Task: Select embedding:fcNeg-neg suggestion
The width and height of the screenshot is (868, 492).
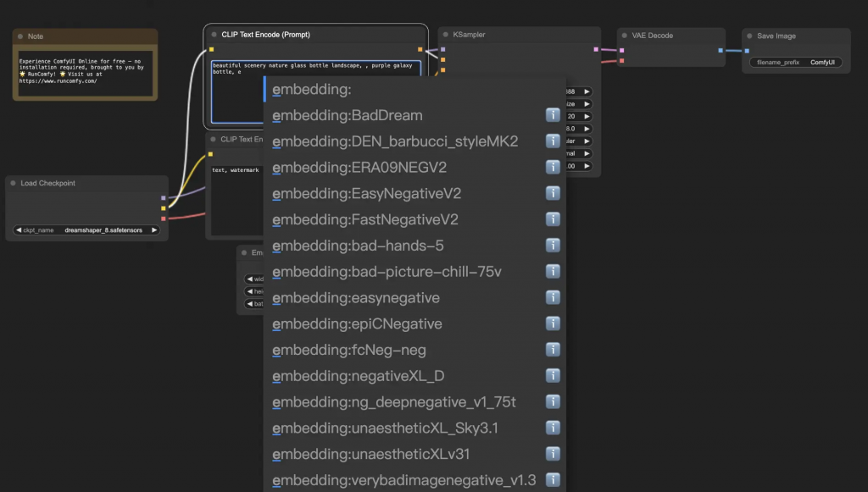Action: point(415,350)
